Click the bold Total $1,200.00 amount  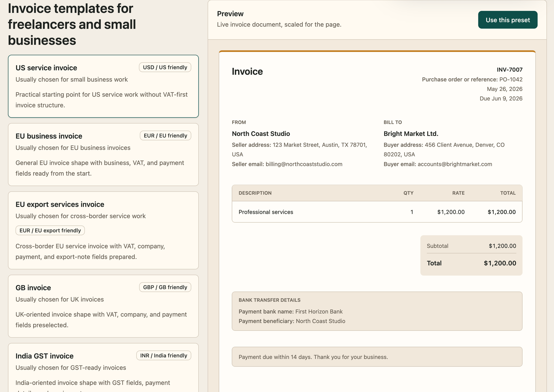500,263
